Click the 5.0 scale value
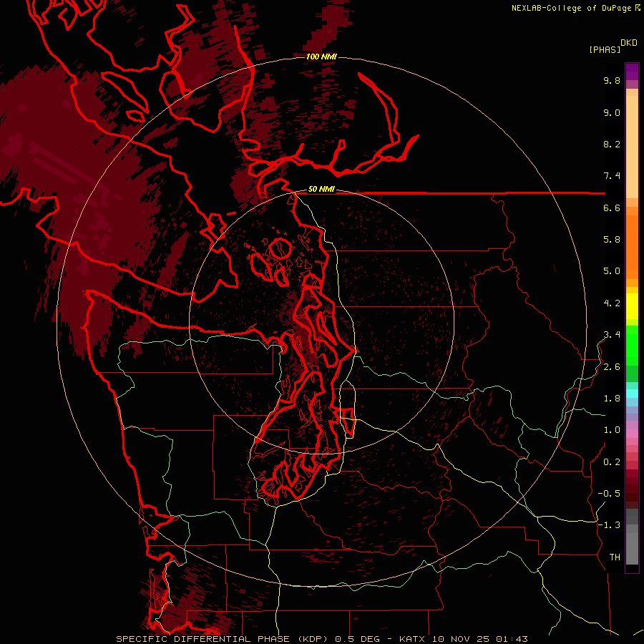The width and height of the screenshot is (644, 644). (612, 271)
